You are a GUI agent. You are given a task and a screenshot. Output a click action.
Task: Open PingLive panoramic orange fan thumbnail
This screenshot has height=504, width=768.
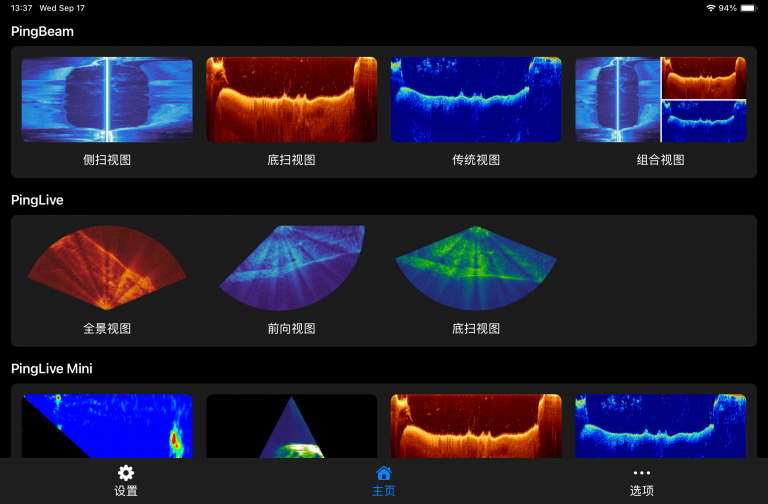click(x=107, y=268)
